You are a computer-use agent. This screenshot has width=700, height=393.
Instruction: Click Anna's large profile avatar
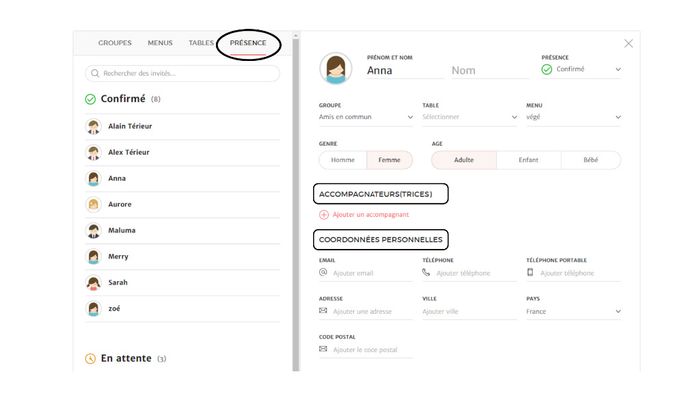tap(336, 68)
